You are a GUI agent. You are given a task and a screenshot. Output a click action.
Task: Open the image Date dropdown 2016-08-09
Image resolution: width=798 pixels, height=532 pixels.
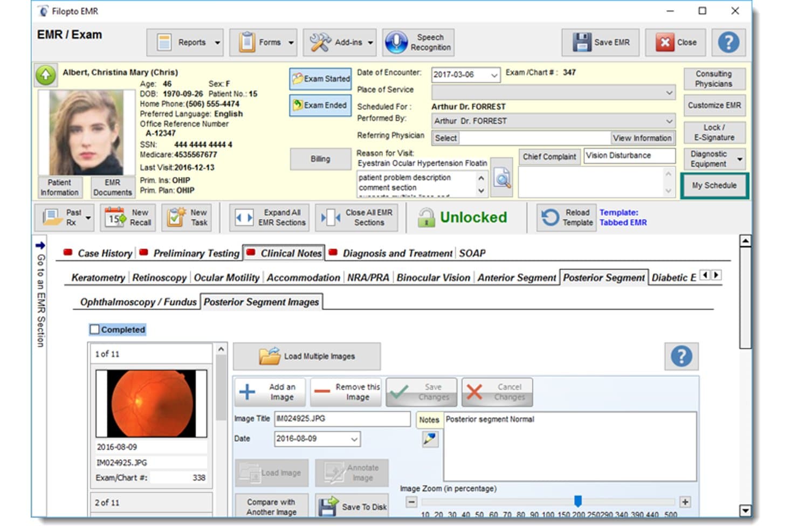(x=354, y=439)
